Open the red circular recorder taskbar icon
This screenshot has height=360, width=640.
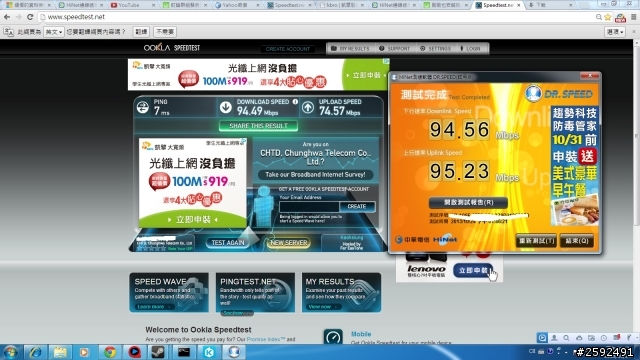click(134, 352)
